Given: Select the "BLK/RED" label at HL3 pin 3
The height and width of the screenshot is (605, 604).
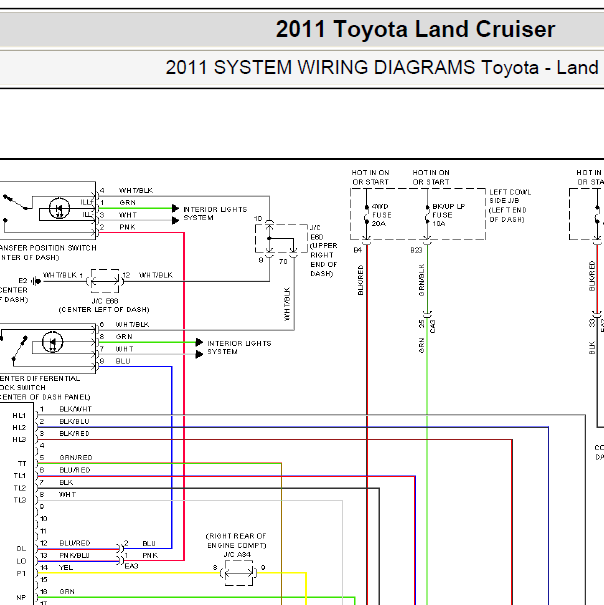Looking at the screenshot, I should 74,433.
